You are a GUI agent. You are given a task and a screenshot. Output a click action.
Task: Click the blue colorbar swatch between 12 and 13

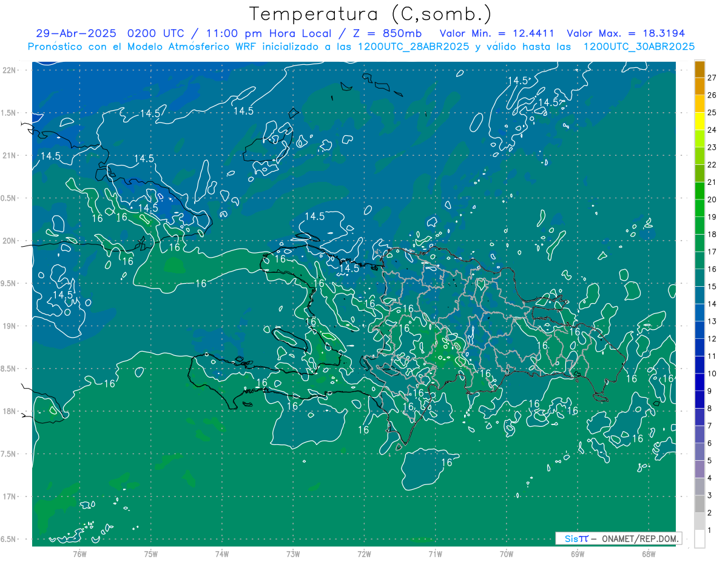point(700,330)
